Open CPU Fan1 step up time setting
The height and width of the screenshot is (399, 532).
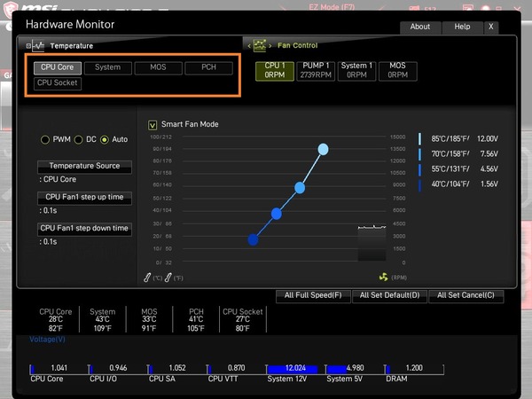84,198
